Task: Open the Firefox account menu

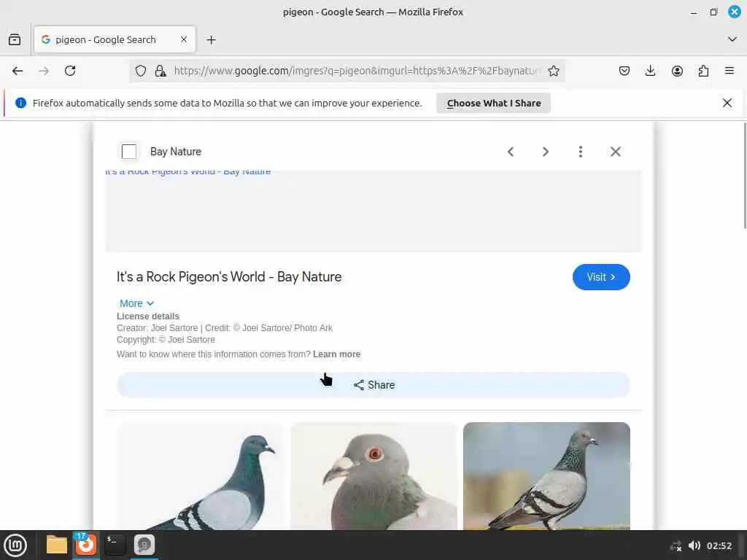Action: pyautogui.click(x=677, y=71)
